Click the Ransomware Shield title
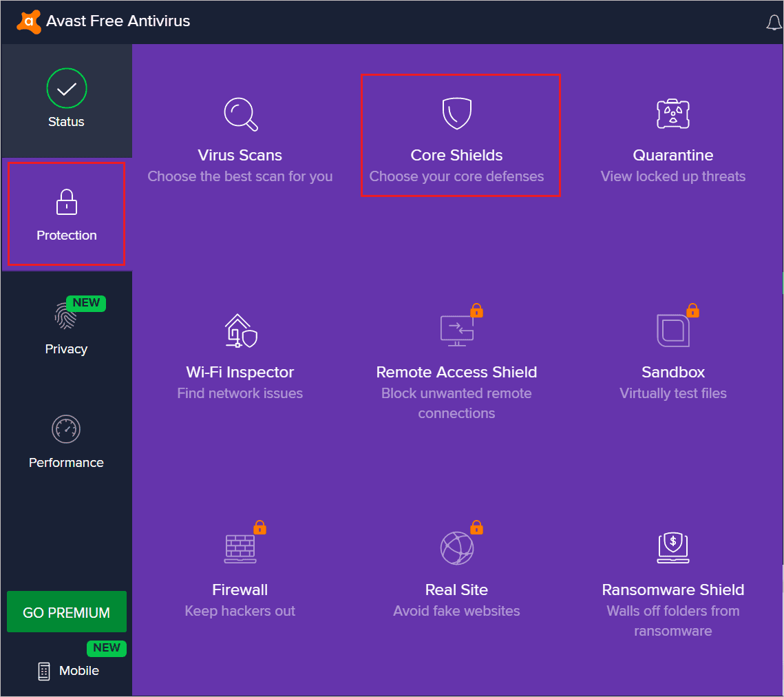The height and width of the screenshot is (697, 784). coord(673,590)
